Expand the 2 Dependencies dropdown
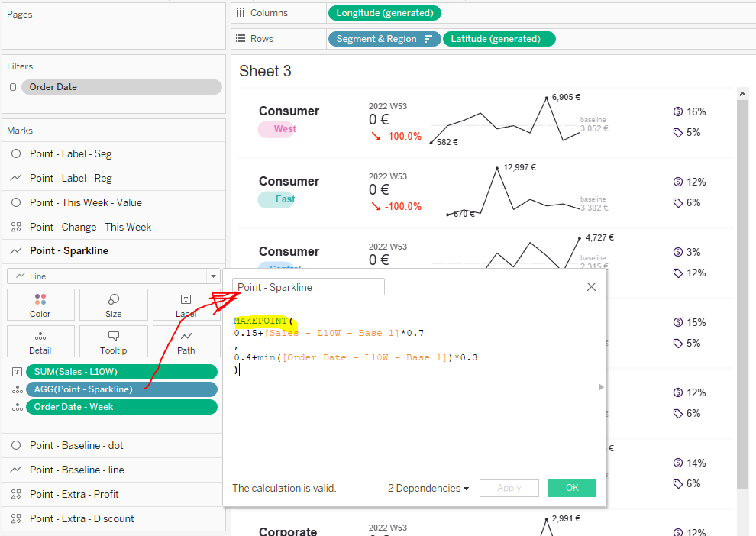Image resolution: width=756 pixels, height=536 pixels. pyautogui.click(x=428, y=489)
